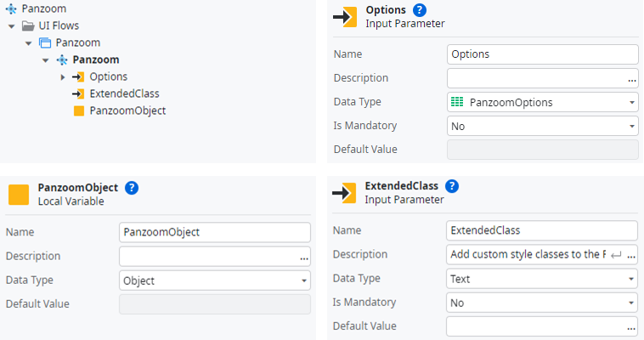Screen dimensions: 644x340
Task: Click the Options input parameter header icon
Action: 344,17
